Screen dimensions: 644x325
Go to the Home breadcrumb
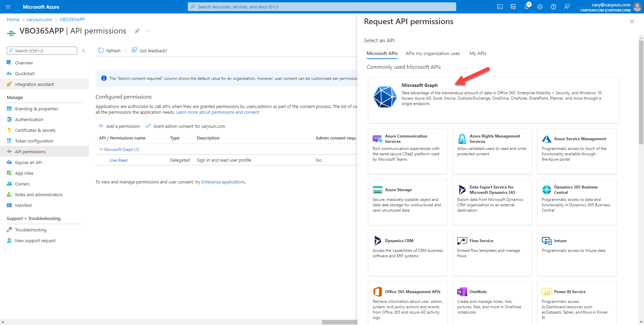[13, 19]
